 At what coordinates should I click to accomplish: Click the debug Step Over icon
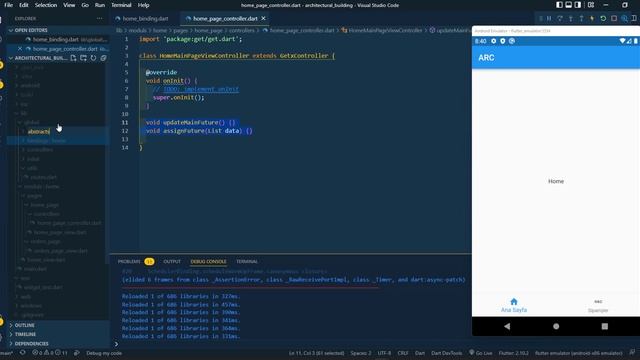click(560, 18)
